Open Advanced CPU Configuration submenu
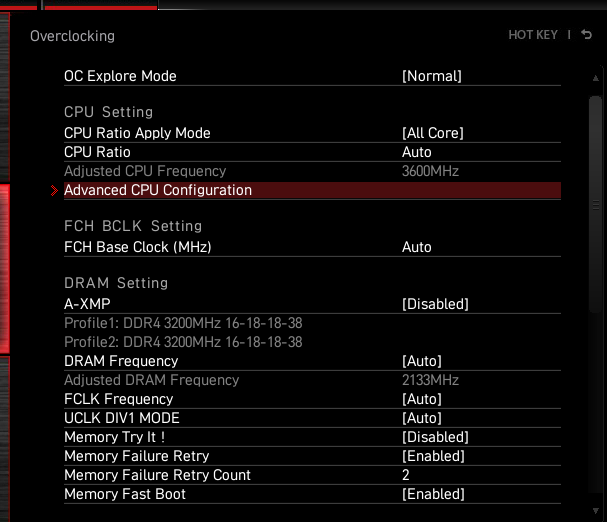 click(x=312, y=191)
